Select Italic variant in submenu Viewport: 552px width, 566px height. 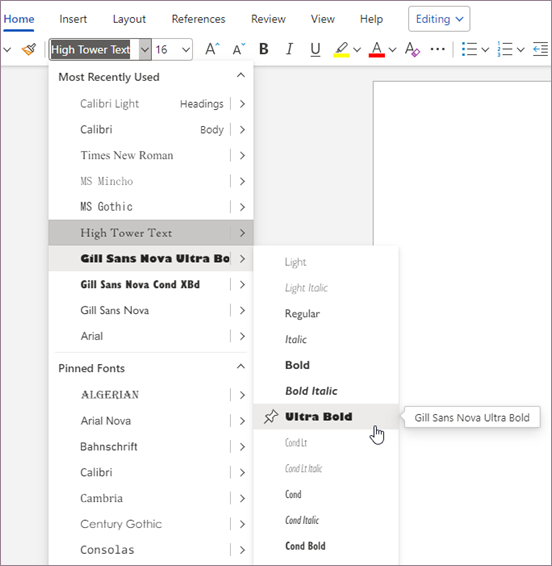tap(326, 339)
